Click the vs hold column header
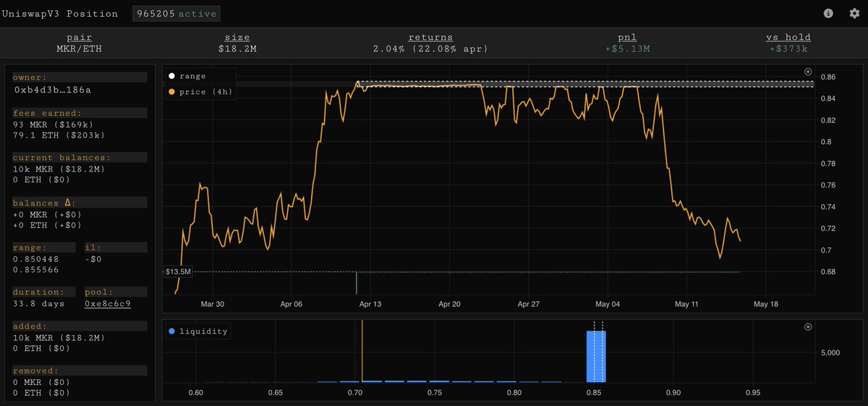This screenshot has height=406, width=868. coord(788,37)
